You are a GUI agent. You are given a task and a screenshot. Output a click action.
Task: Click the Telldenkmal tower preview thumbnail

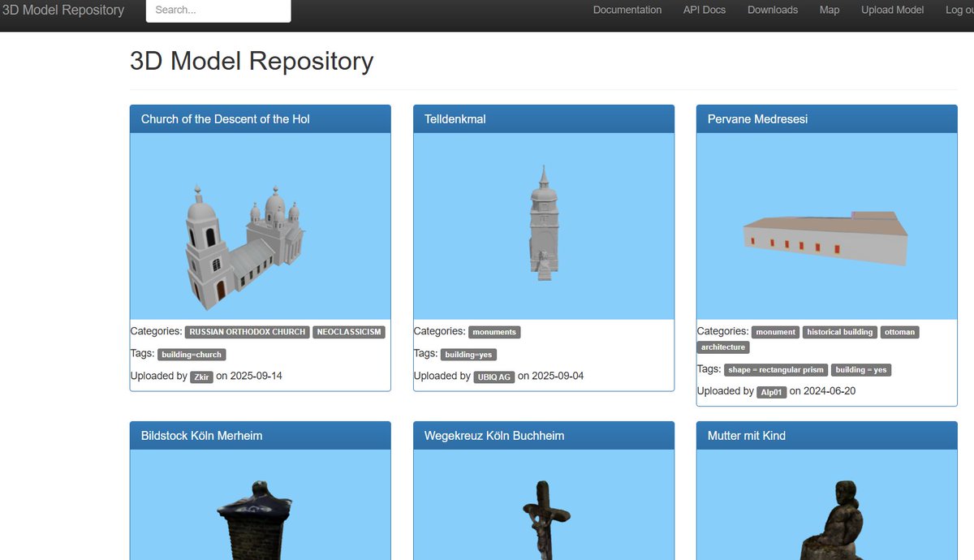pyautogui.click(x=544, y=226)
